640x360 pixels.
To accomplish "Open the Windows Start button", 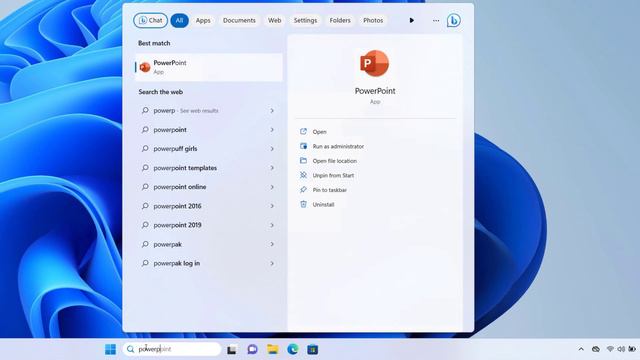I will [110, 349].
